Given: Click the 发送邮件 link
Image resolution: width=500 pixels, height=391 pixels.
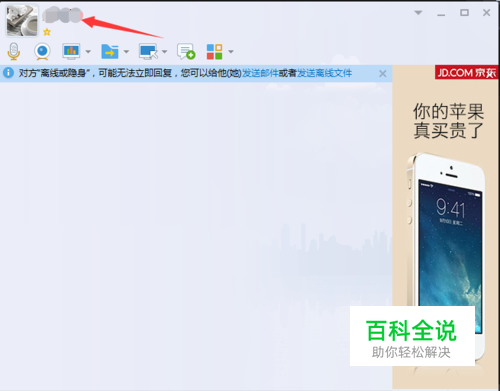Looking at the screenshot, I should coord(260,73).
